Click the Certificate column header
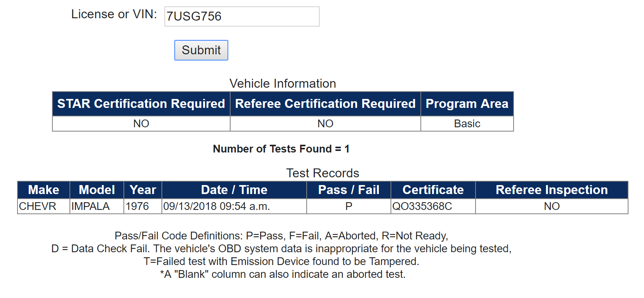Image resolution: width=644 pixels, height=298 pixels. [x=433, y=190]
